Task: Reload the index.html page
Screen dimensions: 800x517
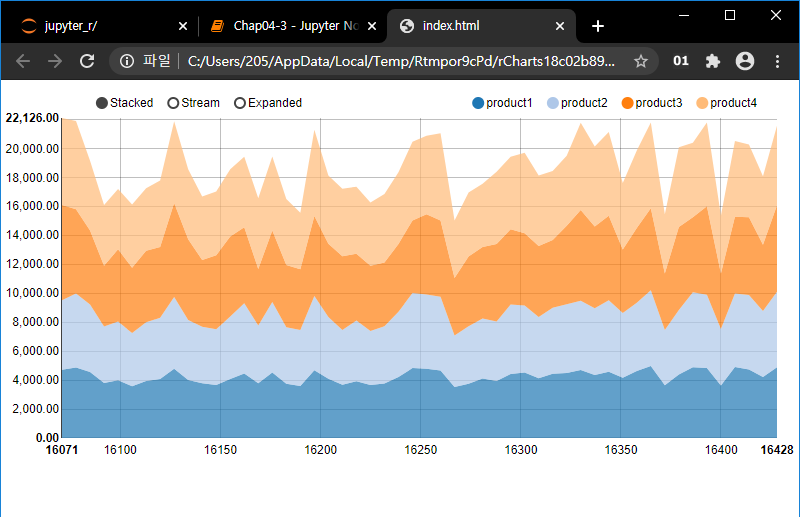Action: (87, 61)
